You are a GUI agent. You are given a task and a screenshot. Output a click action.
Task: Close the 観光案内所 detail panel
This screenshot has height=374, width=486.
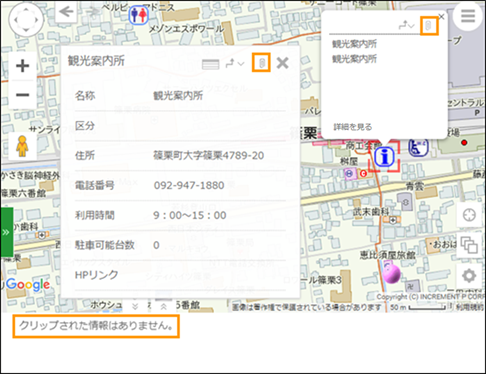(283, 63)
